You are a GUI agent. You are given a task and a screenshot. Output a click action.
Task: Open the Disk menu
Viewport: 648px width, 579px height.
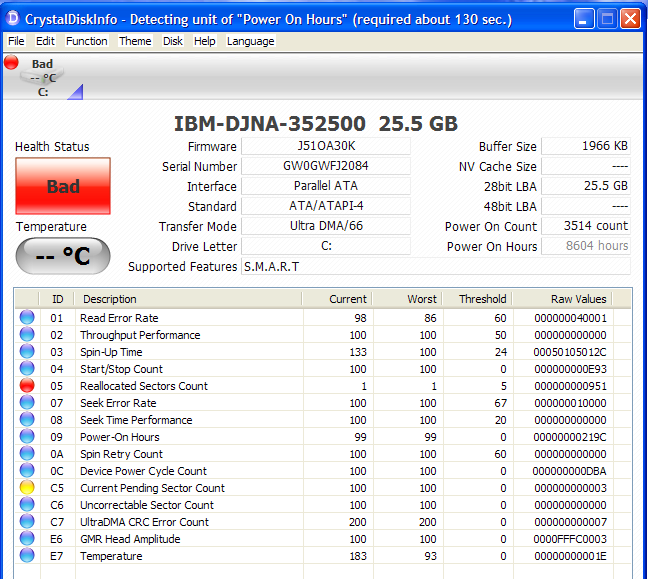coord(173,41)
